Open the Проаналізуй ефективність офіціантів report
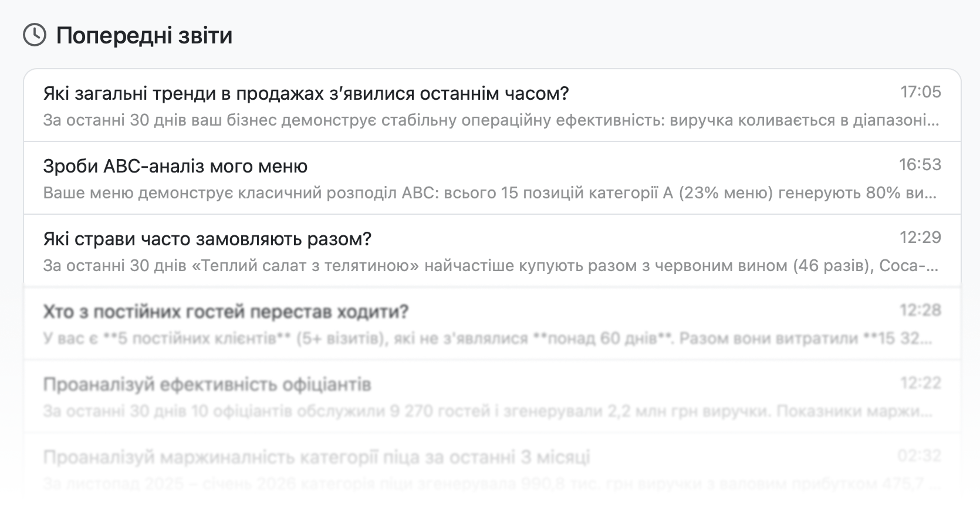This screenshot has width=980, height=507. click(x=207, y=385)
